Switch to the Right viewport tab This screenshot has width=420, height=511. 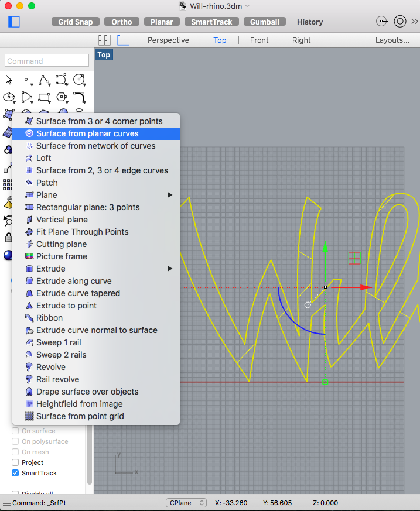pos(301,40)
